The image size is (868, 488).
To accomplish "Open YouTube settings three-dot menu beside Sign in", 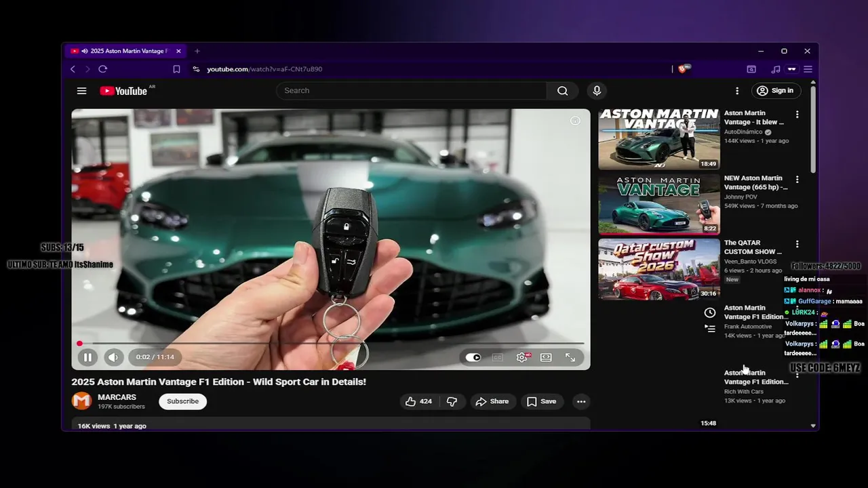I will [737, 91].
